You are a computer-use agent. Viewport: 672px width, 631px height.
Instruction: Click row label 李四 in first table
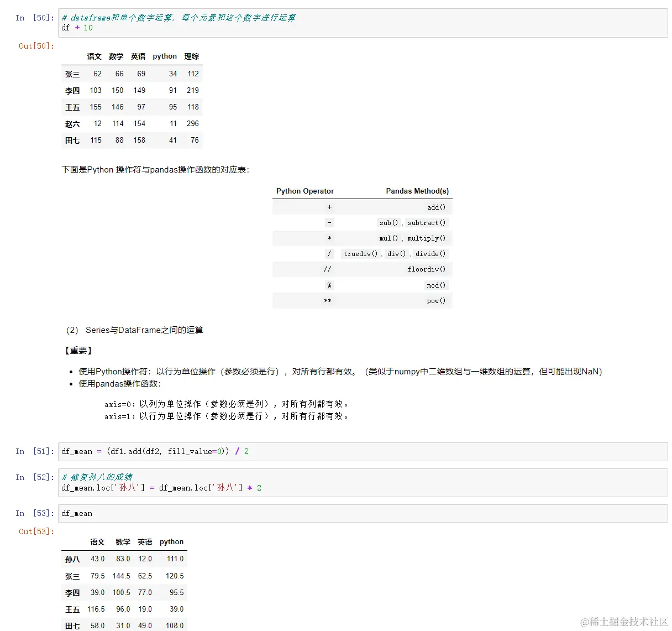click(x=72, y=91)
